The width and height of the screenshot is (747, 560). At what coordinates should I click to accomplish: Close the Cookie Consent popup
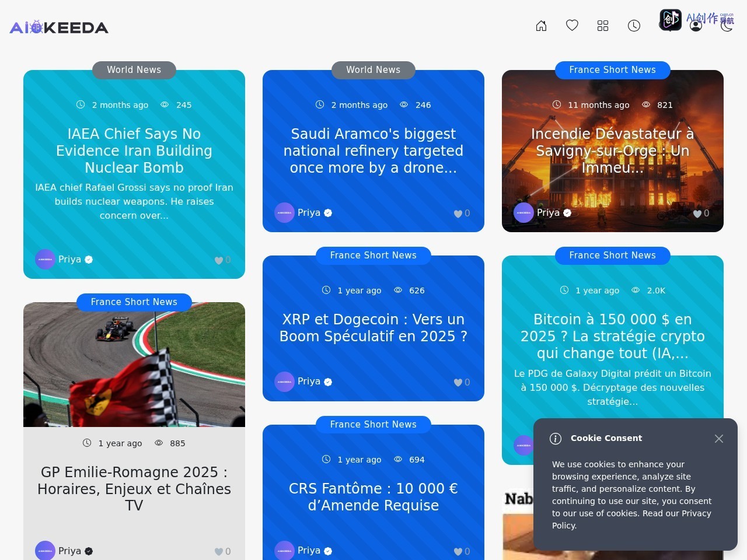[x=719, y=439]
